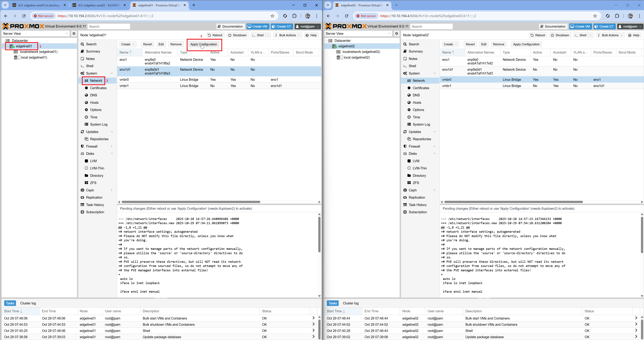Image resolution: width=644 pixels, height=340 pixels.
Task: Open details arrow for edgeline01 Update package database task
Action: [313, 337]
